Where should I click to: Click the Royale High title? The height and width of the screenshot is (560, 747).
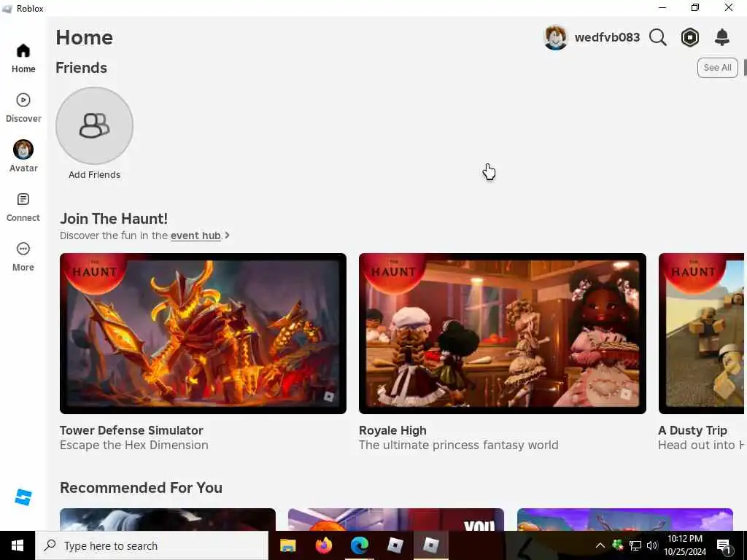coord(392,430)
